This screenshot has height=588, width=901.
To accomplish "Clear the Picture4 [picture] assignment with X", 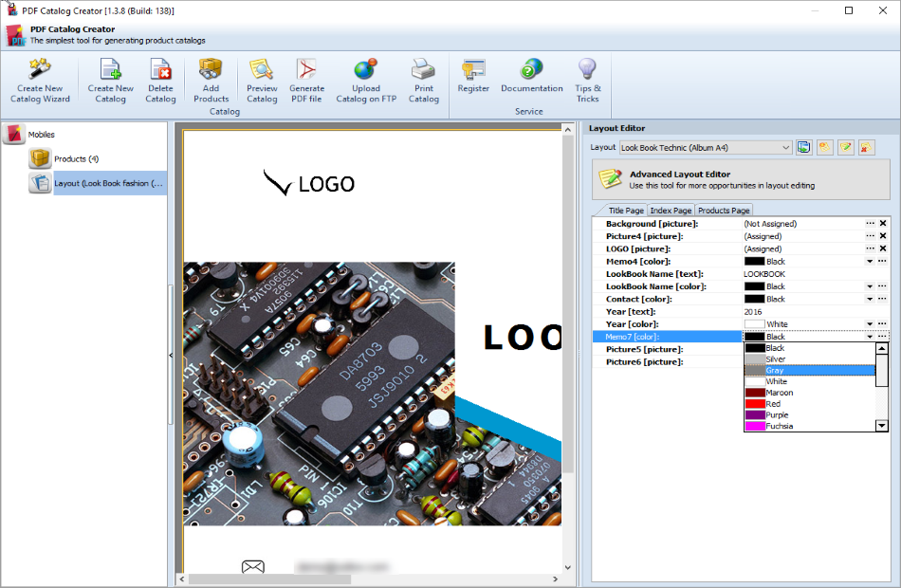I will click(x=883, y=235).
